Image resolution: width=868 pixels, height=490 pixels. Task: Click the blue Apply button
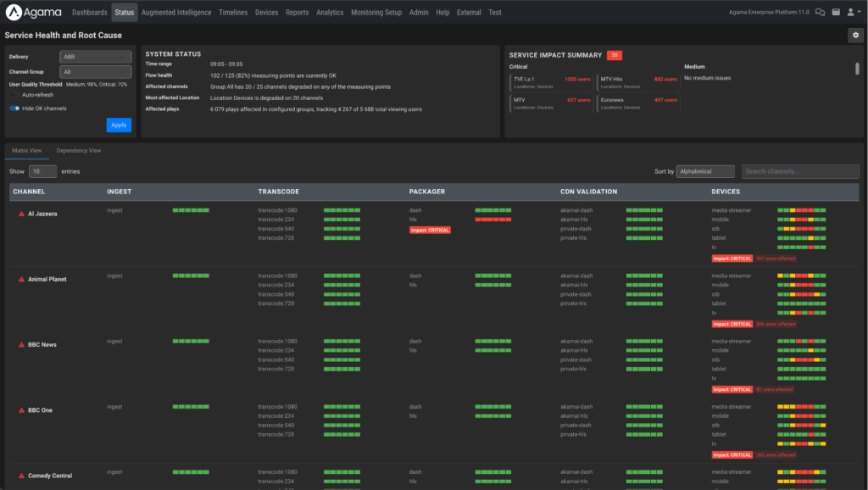[x=119, y=125]
